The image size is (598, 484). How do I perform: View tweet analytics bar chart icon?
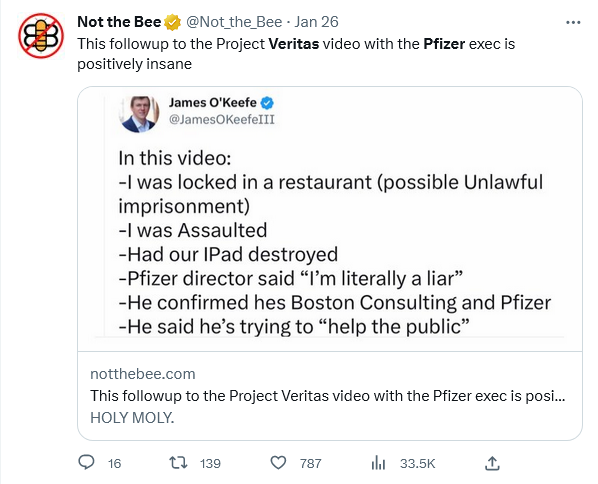tap(378, 463)
